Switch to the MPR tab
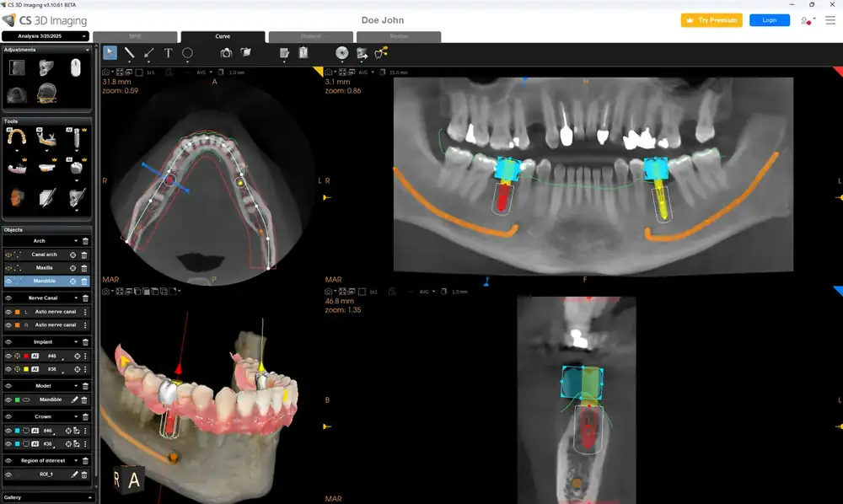Screen dimensions: 843x504 135,36
